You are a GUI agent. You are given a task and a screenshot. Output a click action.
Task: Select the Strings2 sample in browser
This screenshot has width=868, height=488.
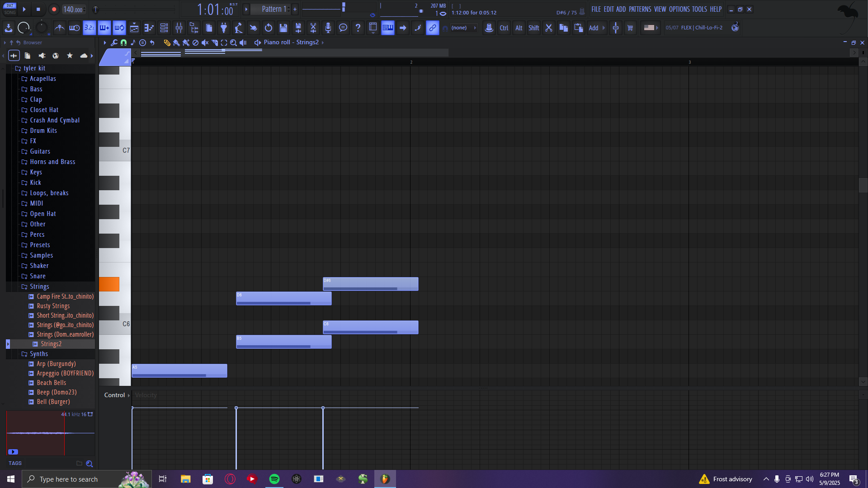point(51,344)
